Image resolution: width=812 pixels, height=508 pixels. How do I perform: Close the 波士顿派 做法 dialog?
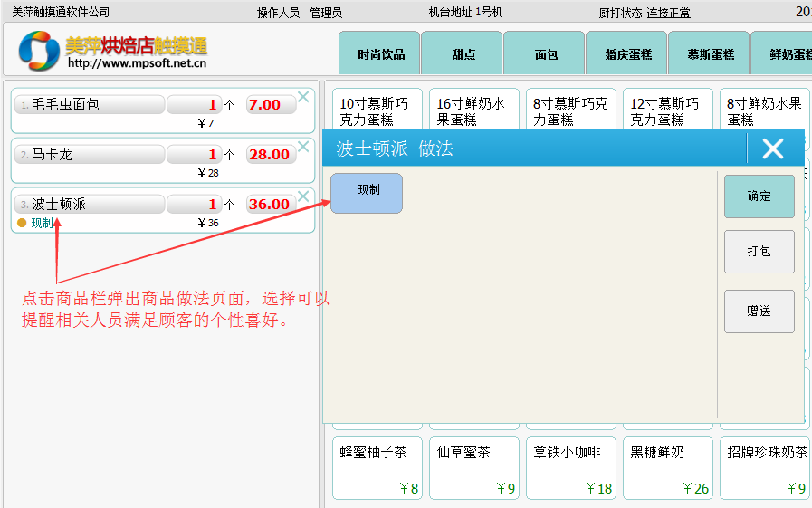click(772, 149)
